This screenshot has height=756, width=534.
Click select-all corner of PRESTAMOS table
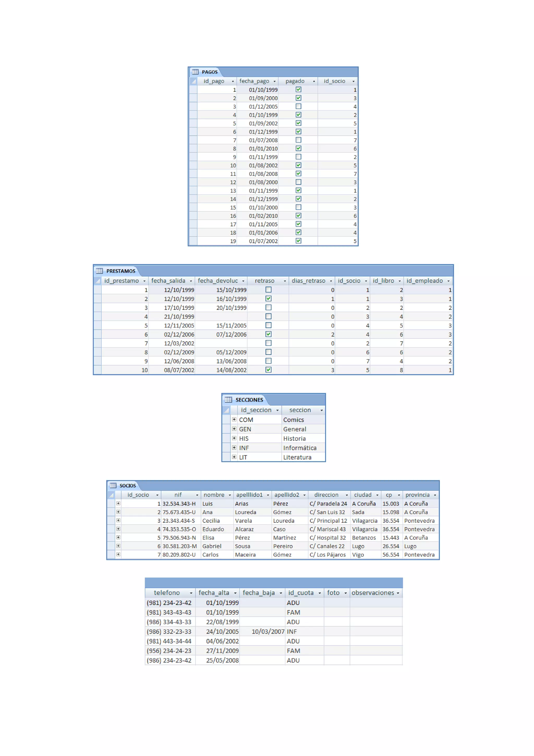[x=98, y=281]
